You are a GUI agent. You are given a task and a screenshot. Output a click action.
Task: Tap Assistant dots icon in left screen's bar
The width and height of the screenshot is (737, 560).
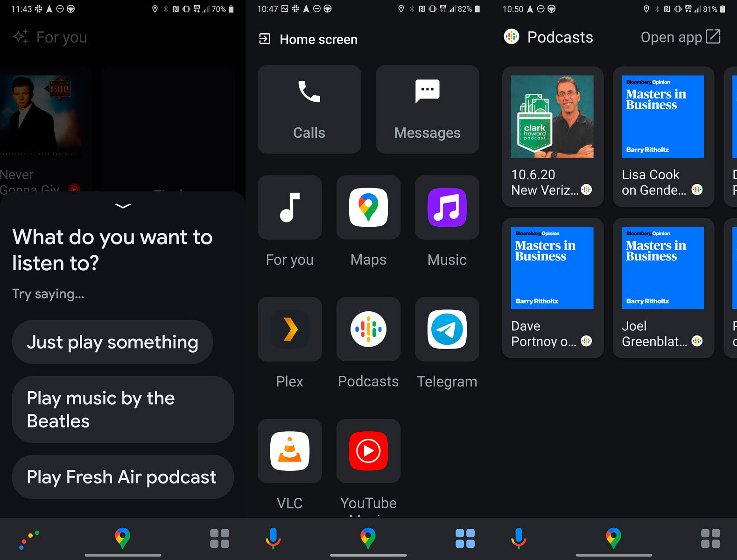point(29,539)
